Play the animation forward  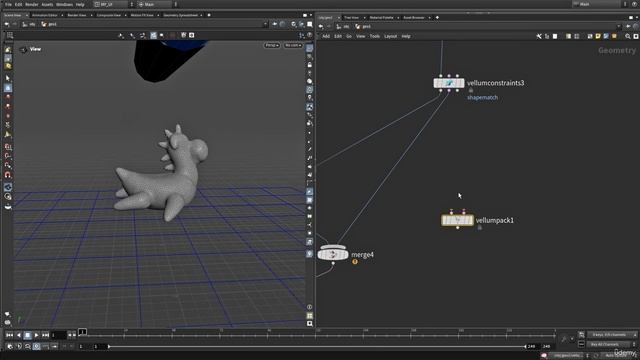[x=36, y=335]
